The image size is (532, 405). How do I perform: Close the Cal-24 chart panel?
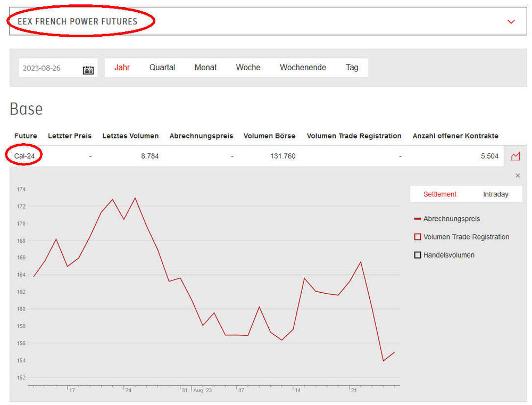click(518, 176)
